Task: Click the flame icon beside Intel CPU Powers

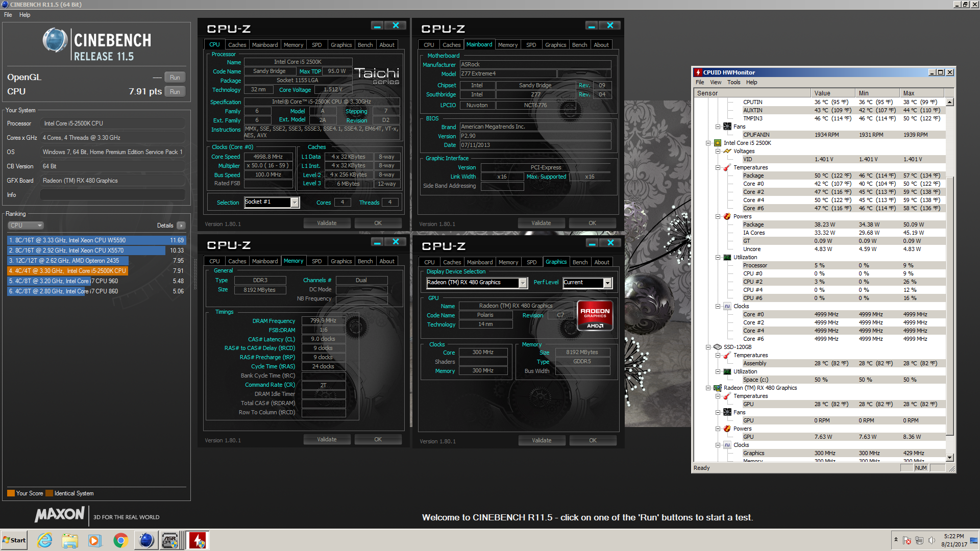Action: [x=727, y=216]
